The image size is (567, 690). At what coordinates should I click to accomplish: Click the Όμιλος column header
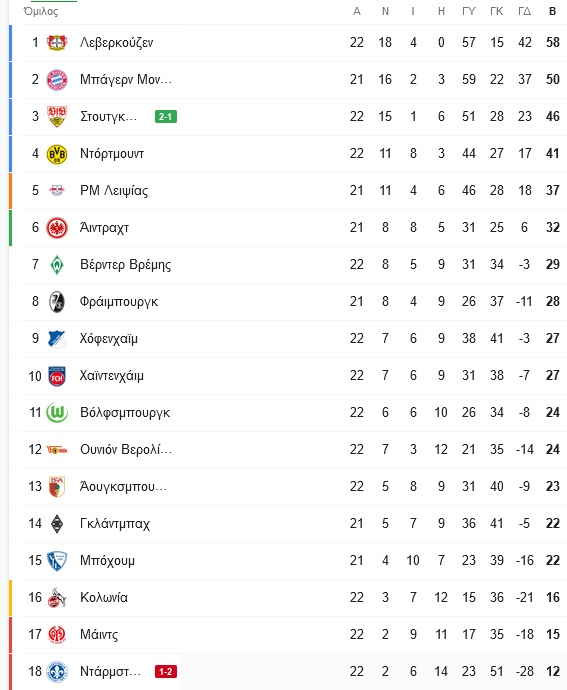pos(40,11)
